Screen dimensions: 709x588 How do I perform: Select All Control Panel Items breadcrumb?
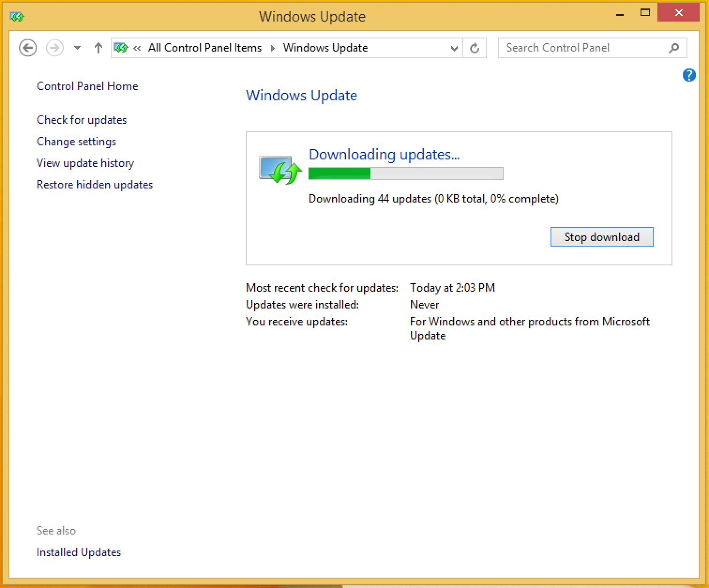[x=205, y=48]
